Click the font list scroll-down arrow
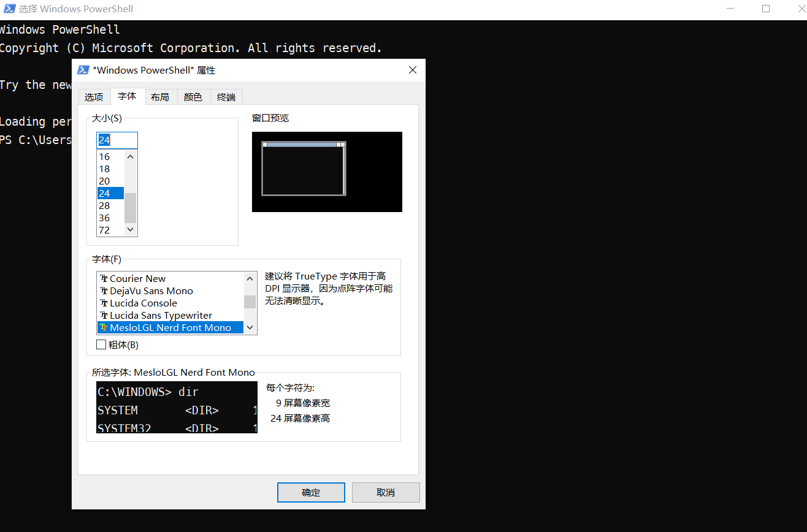Viewport: 807px width, 532px height. [250, 327]
